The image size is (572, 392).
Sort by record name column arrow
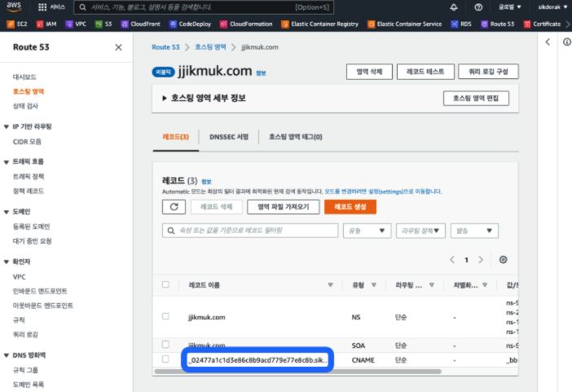pos(331,285)
